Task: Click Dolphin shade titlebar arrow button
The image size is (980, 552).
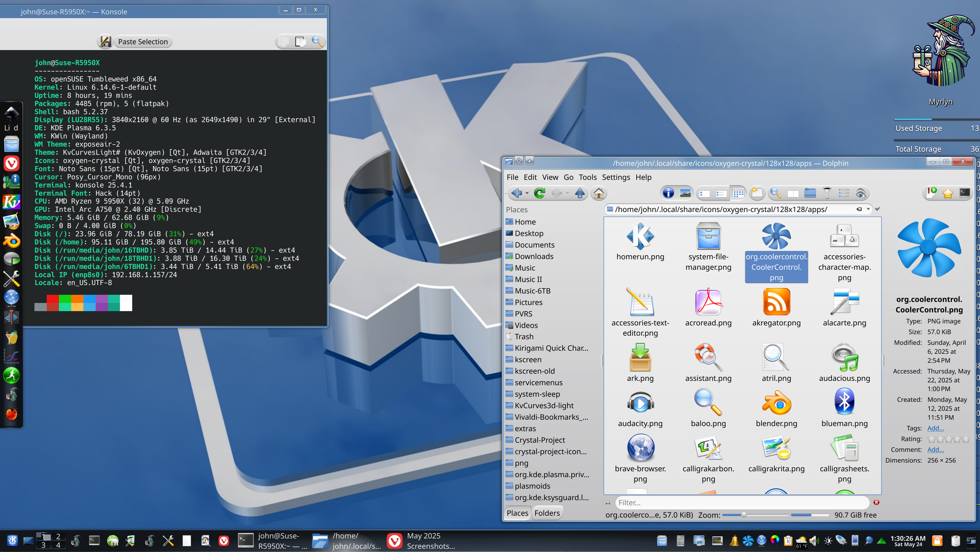Action: (530, 161)
